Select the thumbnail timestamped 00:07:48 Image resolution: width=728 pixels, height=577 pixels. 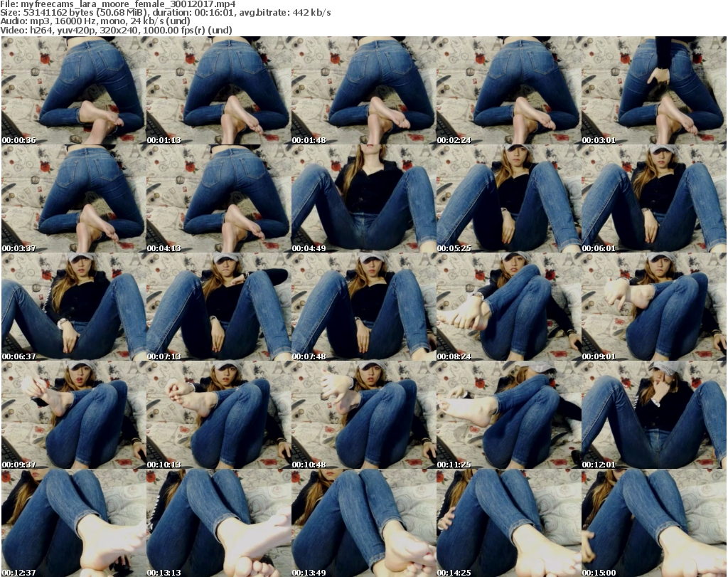tap(363, 307)
